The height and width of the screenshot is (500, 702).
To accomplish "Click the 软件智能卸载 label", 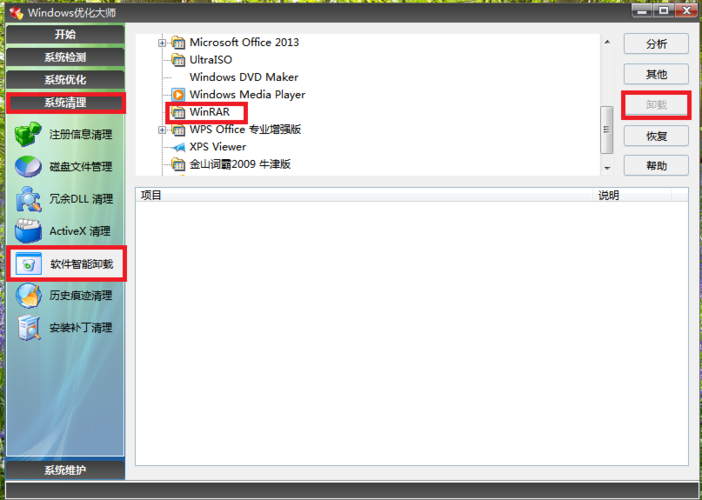I will [x=81, y=264].
